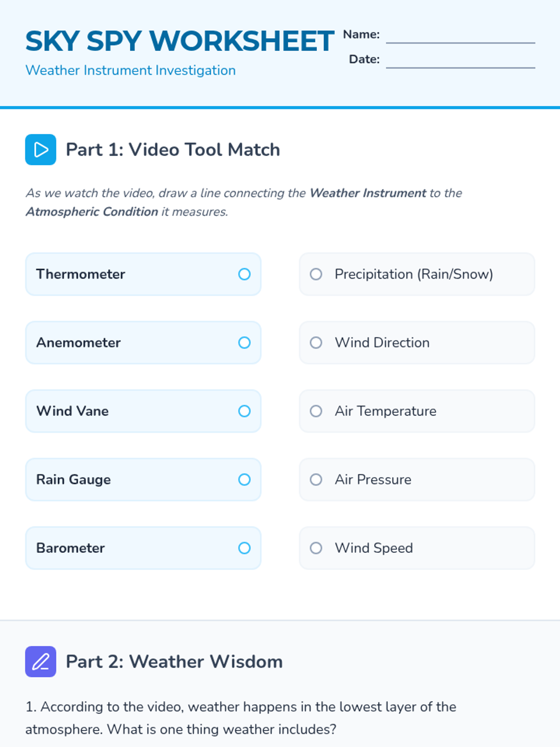Click the Weather Instrument Investigation subtitle
Viewport: 560px width, 747px height.
coord(131,70)
